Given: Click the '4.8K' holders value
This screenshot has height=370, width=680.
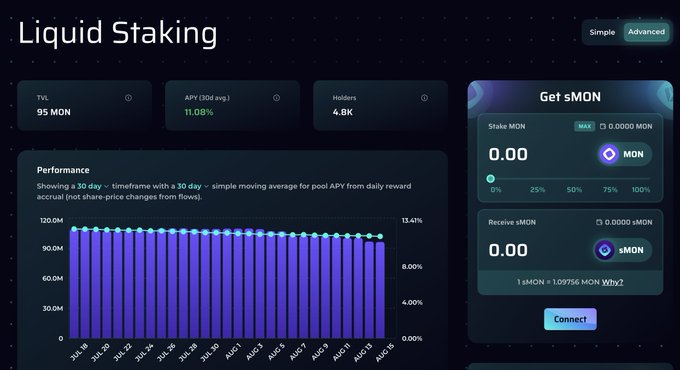Looking at the screenshot, I should (343, 112).
